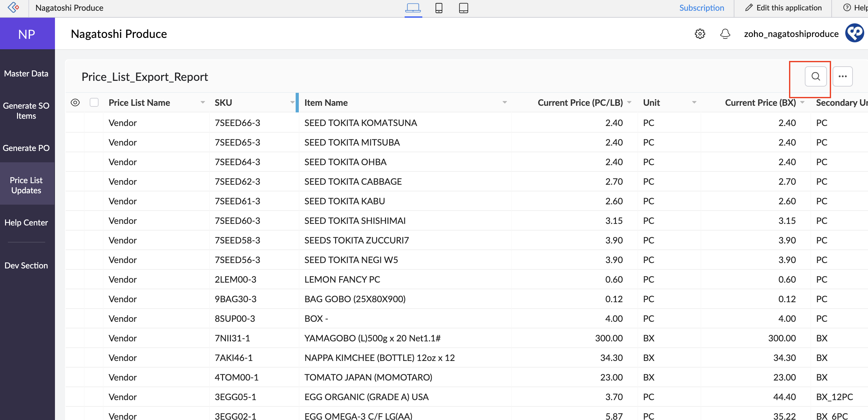Switch to phone preview icon
This screenshot has height=420, width=868.
click(438, 8)
